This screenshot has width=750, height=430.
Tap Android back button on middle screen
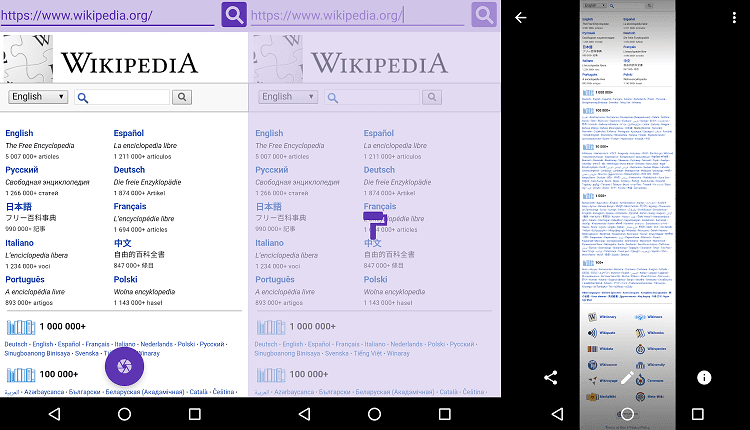point(305,414)
